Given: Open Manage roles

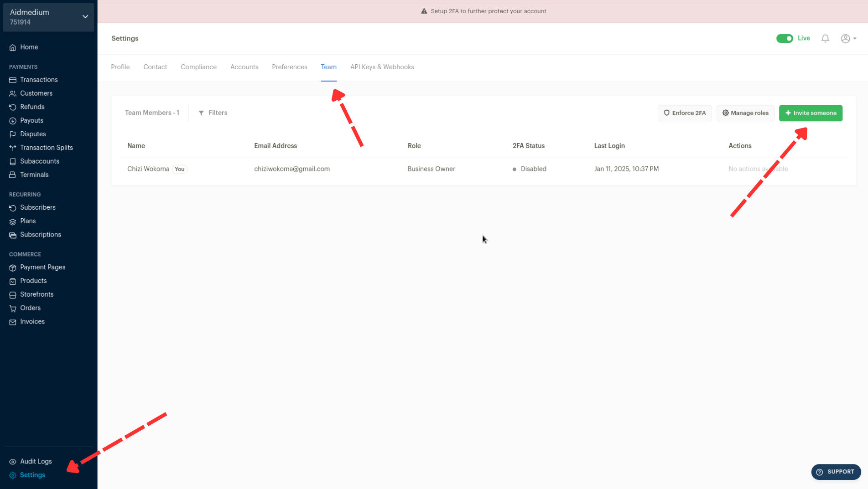Looking at the screenshot, I should click(x=745, y=113).
